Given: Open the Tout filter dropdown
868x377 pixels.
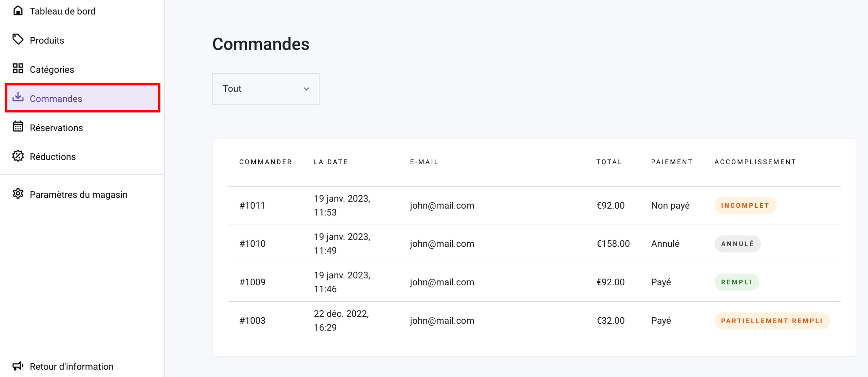Looking at the screenshot, I should click(265, 89).
